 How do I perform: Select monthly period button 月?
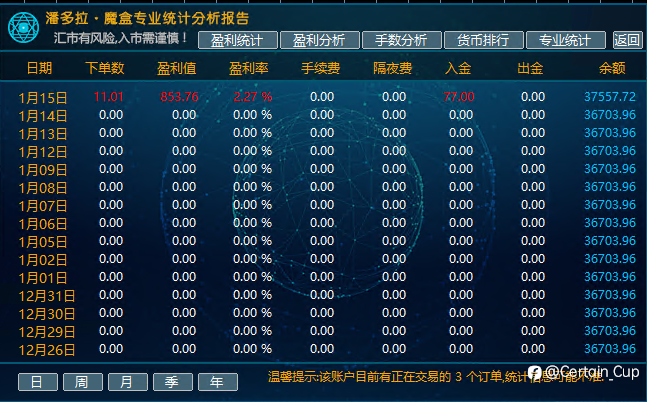pyautogui.click(x=128, y=382)
